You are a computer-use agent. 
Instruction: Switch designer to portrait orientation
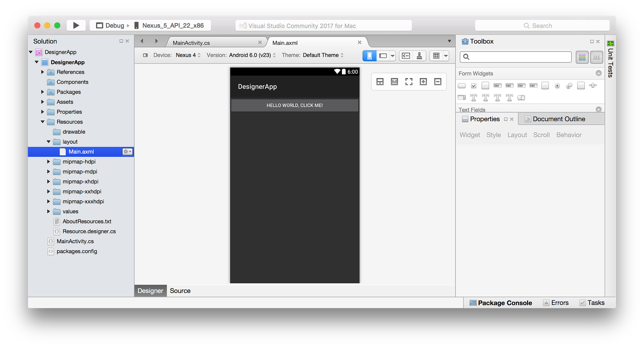pyautogui.click(x=370, y=56)
